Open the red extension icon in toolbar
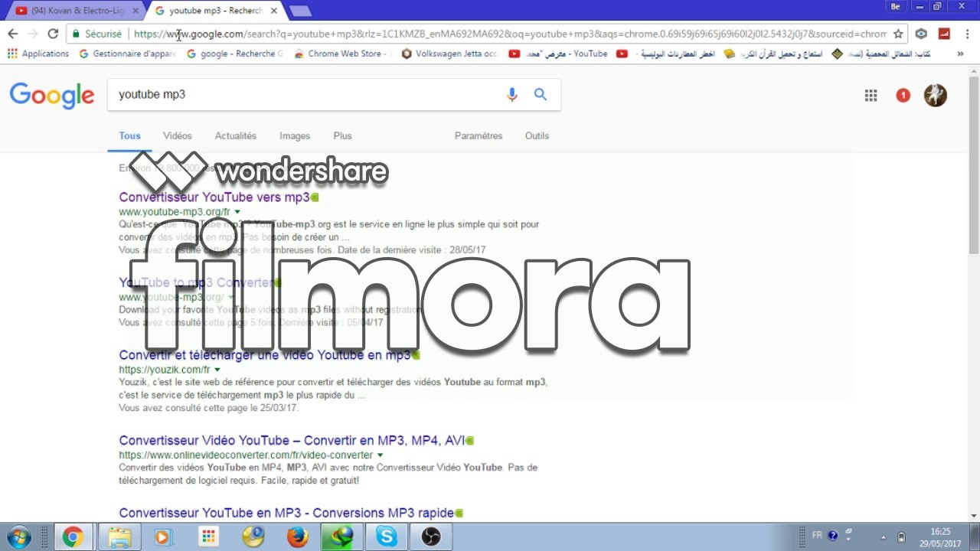This screenshot has height=551, width=980. pyautogui.click(x=944, y=34)
